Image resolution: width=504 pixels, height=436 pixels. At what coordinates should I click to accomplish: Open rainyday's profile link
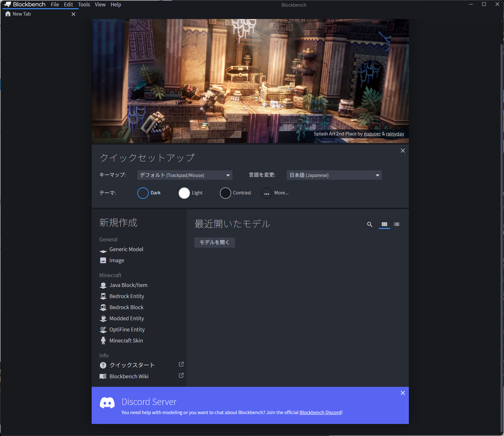tap(395, 134)
